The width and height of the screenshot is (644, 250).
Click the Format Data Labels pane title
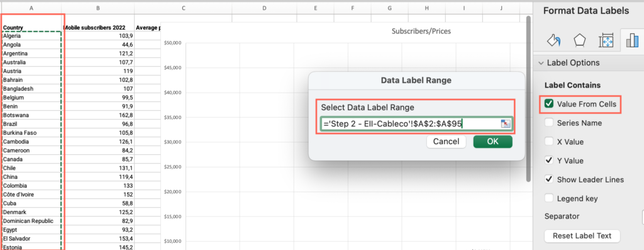pyautogui.click(x=586, y=11)
